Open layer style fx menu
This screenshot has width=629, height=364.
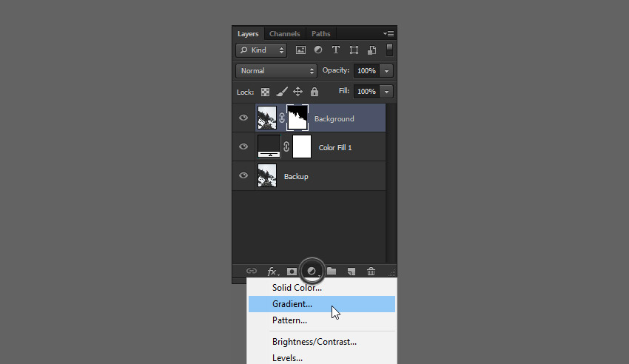[272, 272]
